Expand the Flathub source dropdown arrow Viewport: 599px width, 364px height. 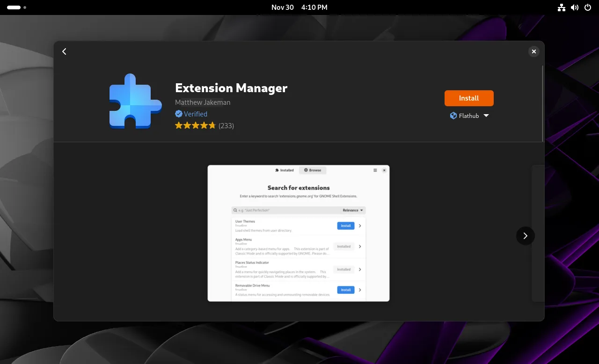pyautogui.click(x=486, y=116)
